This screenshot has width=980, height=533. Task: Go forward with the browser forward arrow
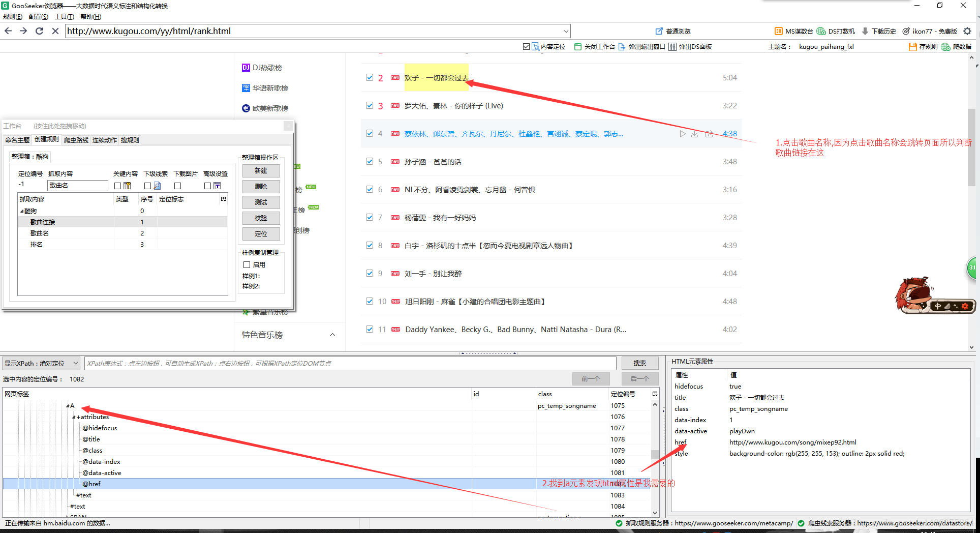[x=23, y=31]
